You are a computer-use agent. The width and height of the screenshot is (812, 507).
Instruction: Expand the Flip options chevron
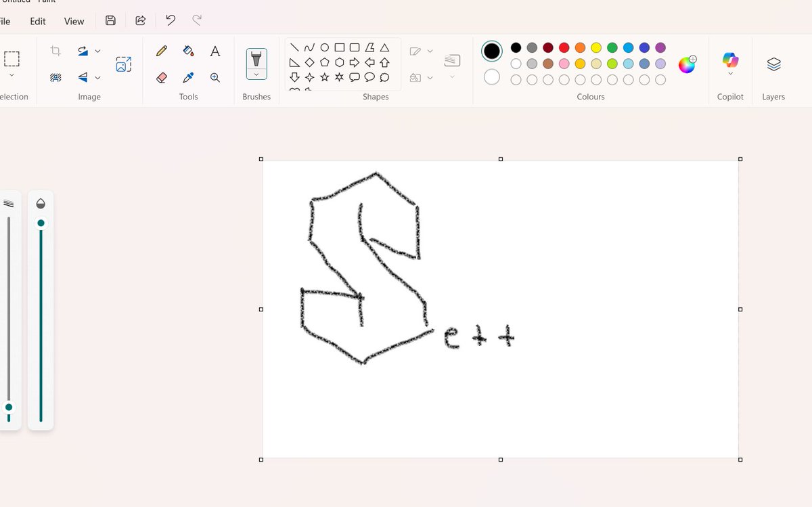pos(97,77)
